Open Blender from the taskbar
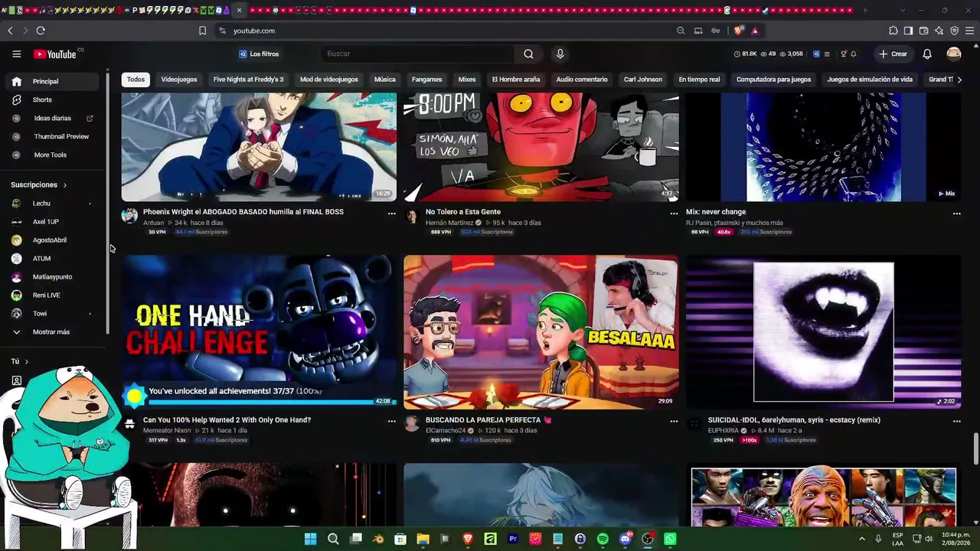This screenshot has height=551, width=980. click(x=378, y=540)
